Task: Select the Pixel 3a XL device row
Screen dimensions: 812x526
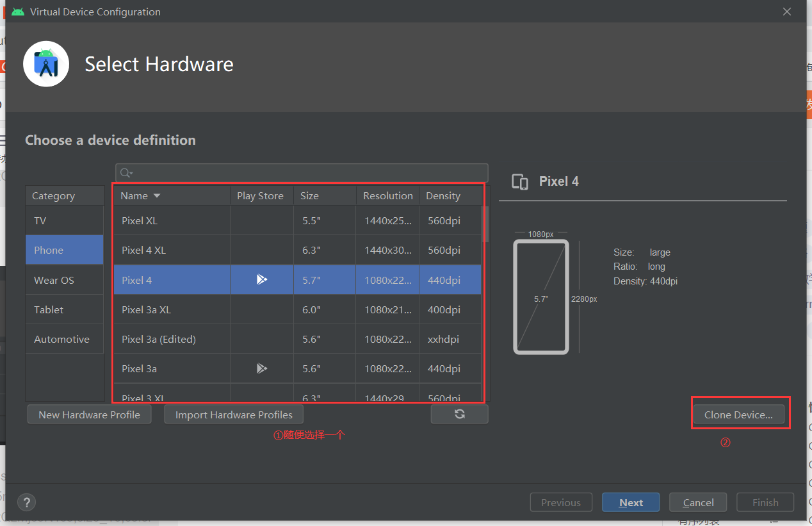Action: pos(298,309)
